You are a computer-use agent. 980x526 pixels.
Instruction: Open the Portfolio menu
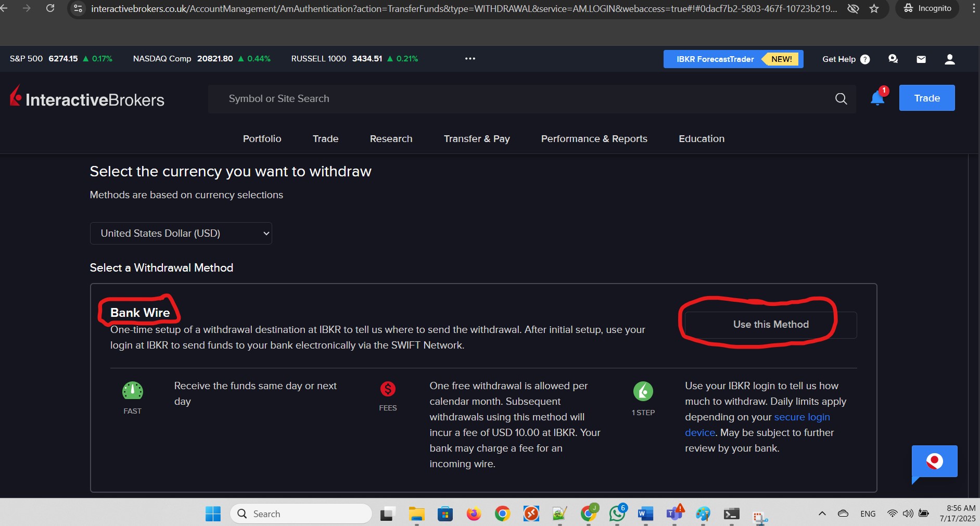[x=262, y=138]
